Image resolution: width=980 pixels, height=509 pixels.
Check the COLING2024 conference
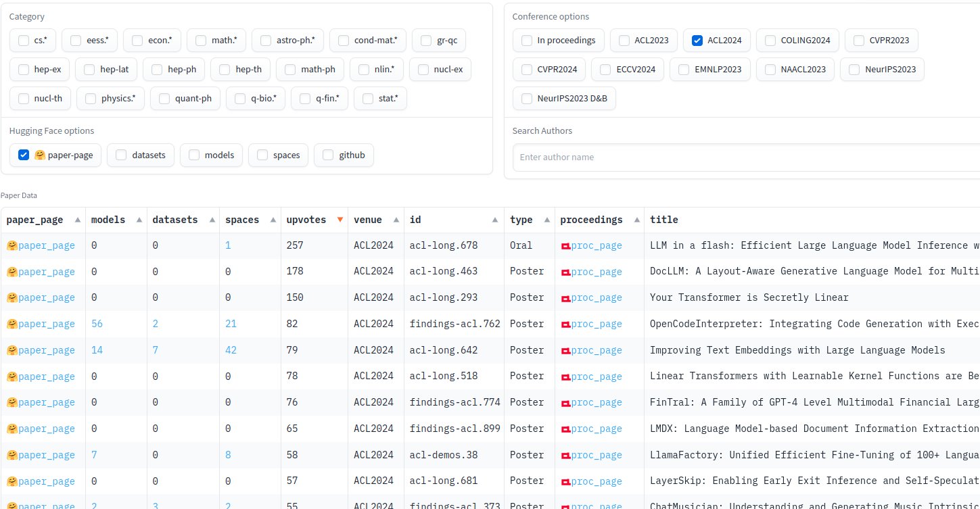point(770,41)
